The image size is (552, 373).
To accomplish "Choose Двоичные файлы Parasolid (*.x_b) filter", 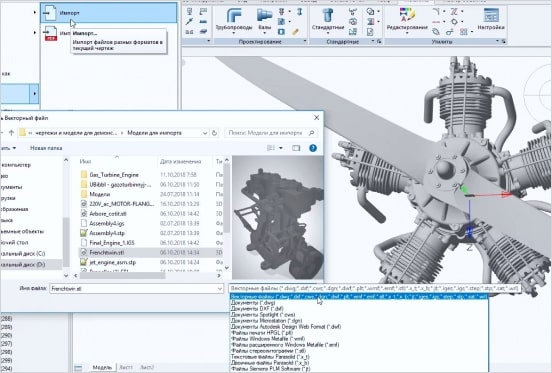I will [x=270, y=363].
